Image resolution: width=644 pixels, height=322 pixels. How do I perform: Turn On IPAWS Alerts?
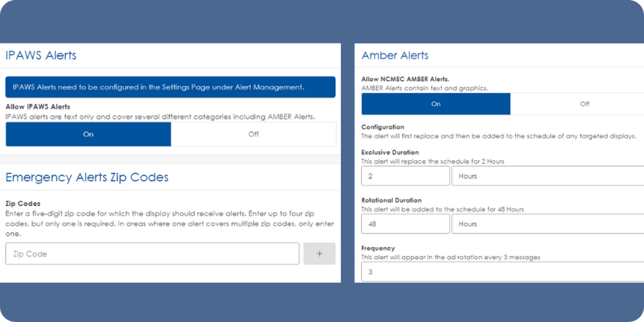pyautogui.click(x=88, y=134)
